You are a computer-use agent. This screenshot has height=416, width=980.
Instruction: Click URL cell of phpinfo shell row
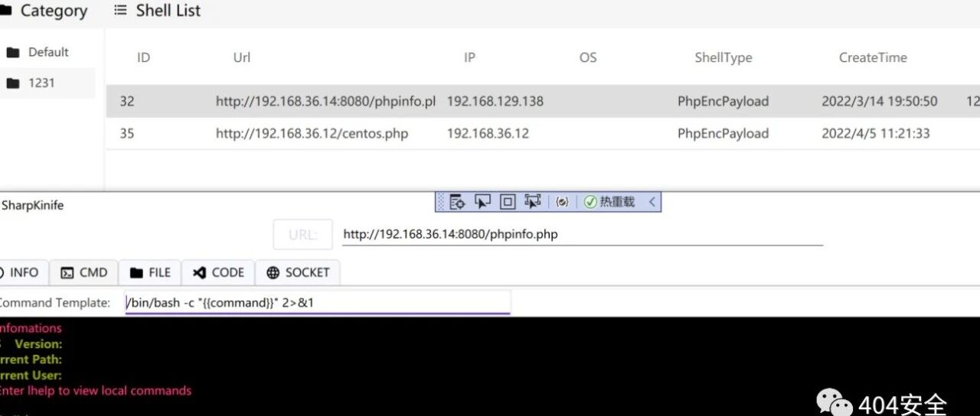325,101
